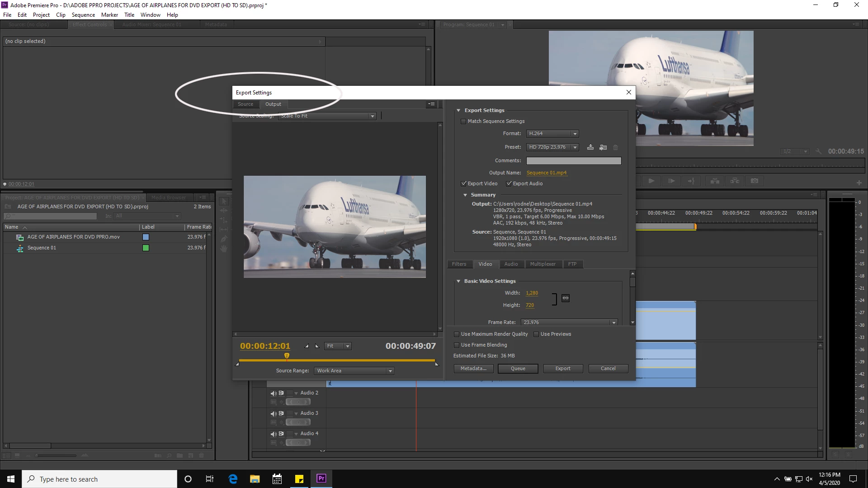Click the Sequence 01.mp4 output name
The width and height of the screenshot is (868, 488).
(546, 173)
